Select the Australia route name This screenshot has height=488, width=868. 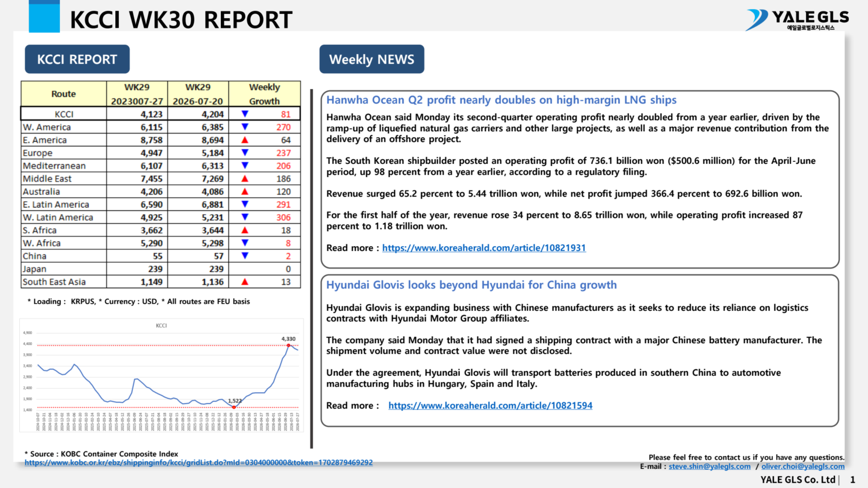coord(42,192)
